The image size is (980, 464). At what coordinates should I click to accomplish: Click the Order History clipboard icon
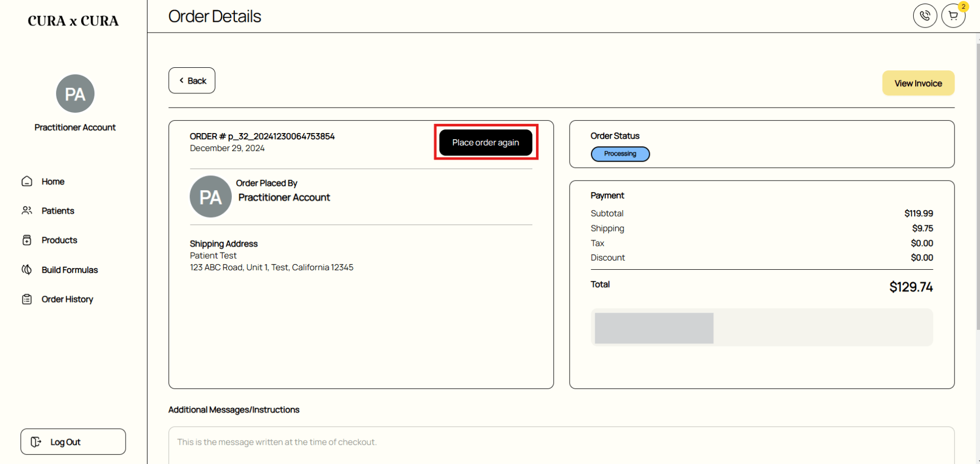[x=27, y=299]
